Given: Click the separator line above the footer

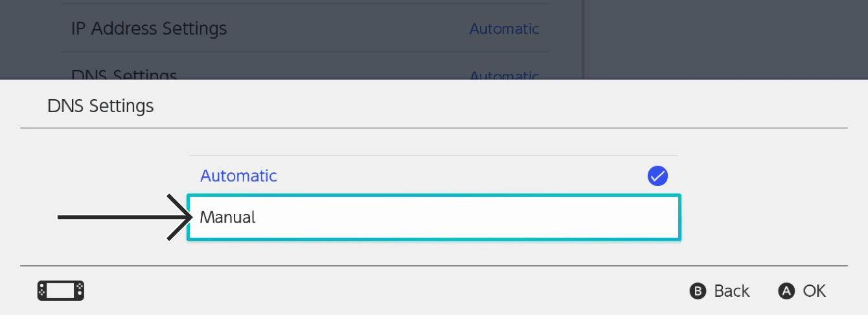Looking at the screenshot, I should pos(433,266).
